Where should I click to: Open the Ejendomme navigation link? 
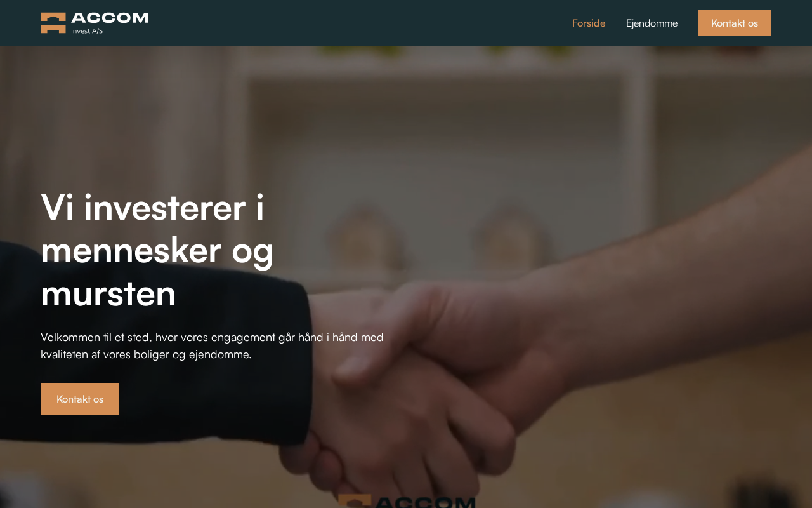pyautogui.click(x=652, y=23)
